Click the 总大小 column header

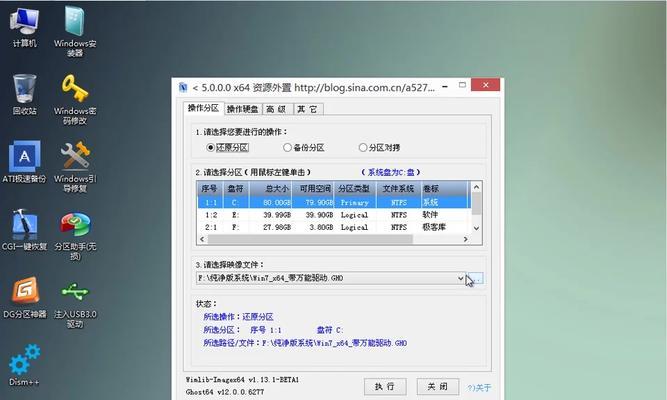[271, 189]
